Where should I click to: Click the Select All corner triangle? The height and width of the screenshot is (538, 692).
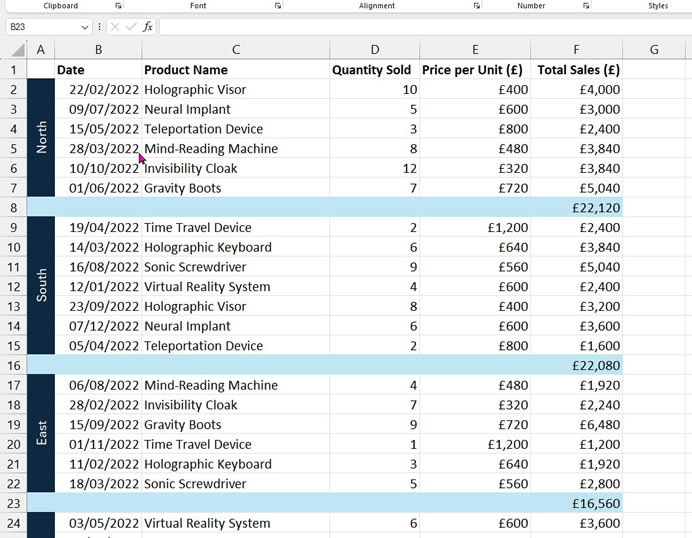18,49
